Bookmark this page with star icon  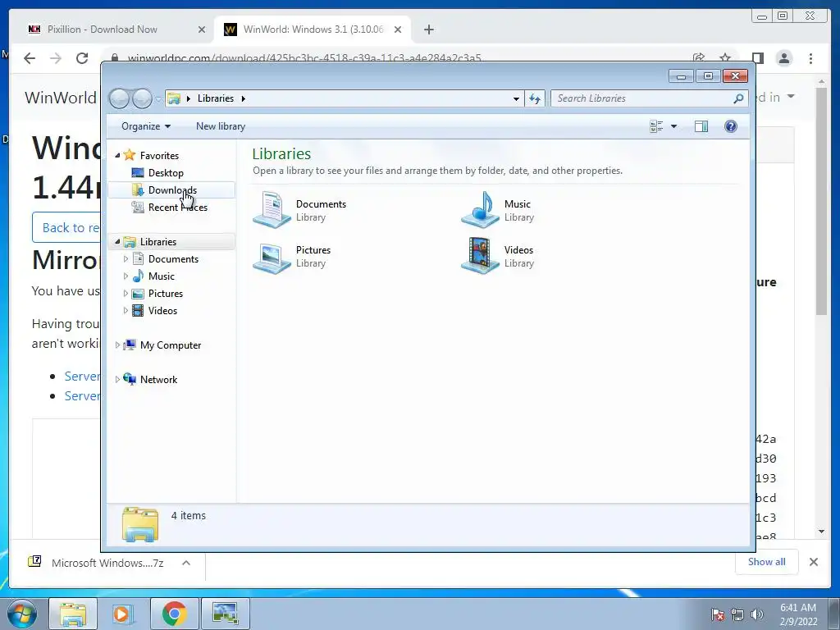[x=725, y=57]
